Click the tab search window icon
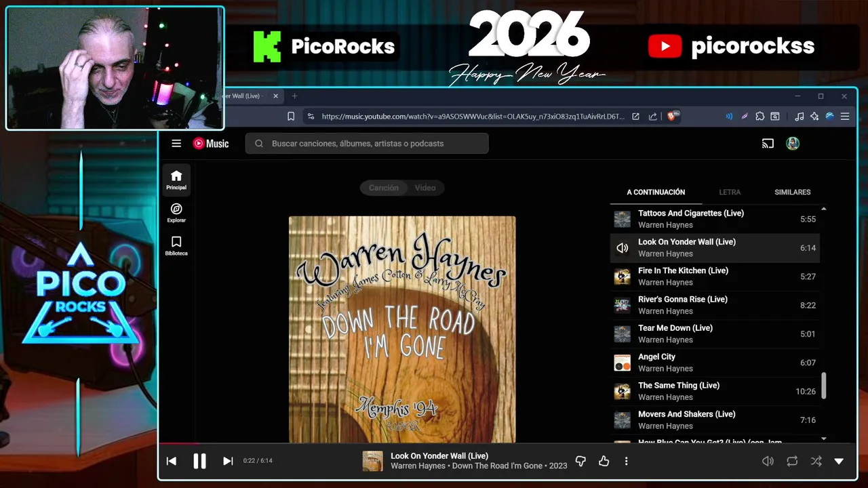Image resolution: width=868 pixels, height=488 pixels. (775, 117)
